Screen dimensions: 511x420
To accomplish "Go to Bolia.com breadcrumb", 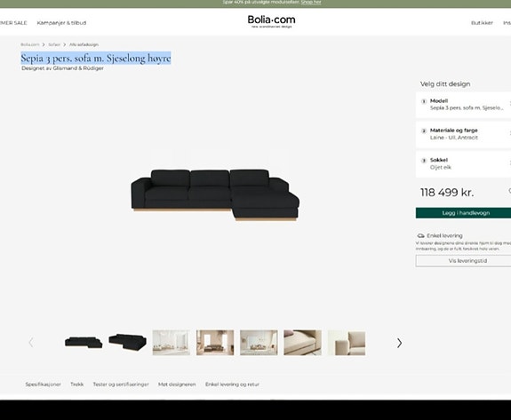I will click(x=30, y=44).
